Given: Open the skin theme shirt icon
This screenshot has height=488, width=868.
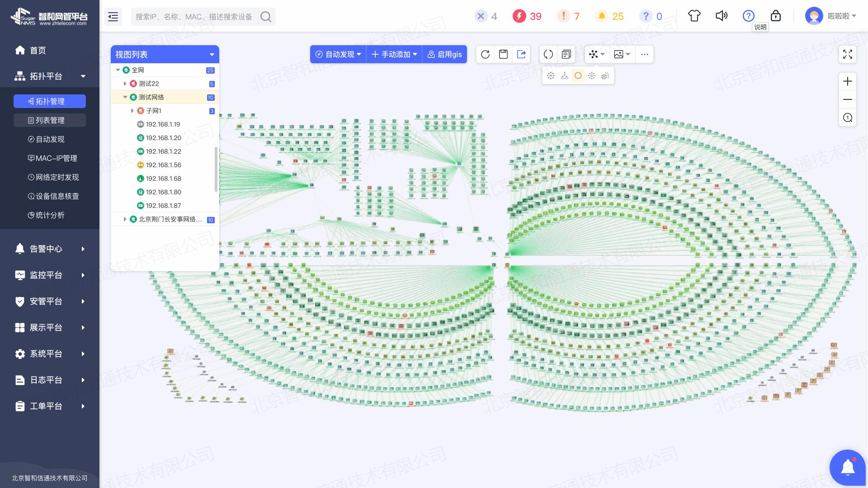Looking at the screenshot, I should [694, 16].
